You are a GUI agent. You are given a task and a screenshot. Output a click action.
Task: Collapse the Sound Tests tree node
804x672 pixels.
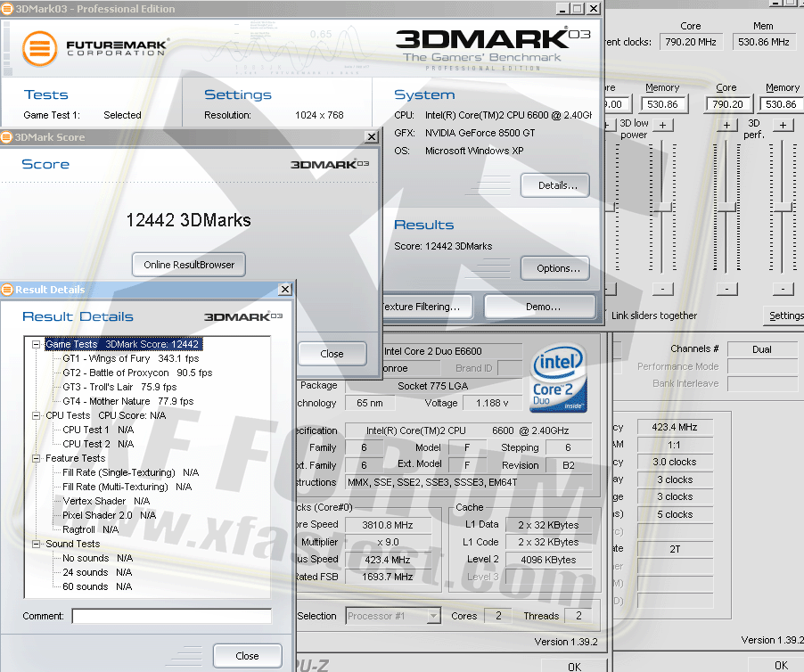pos(36,544)
